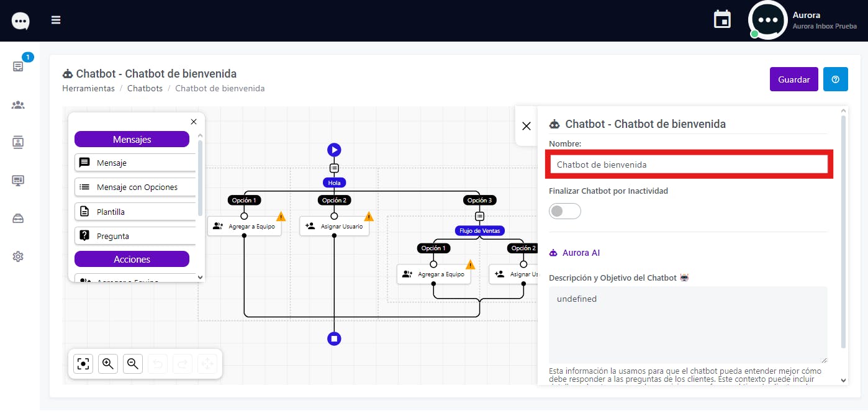868x416 pixels.
Task: Select Opción 2 under Flujo de Ventas
Action: click(x=523, y=248)
